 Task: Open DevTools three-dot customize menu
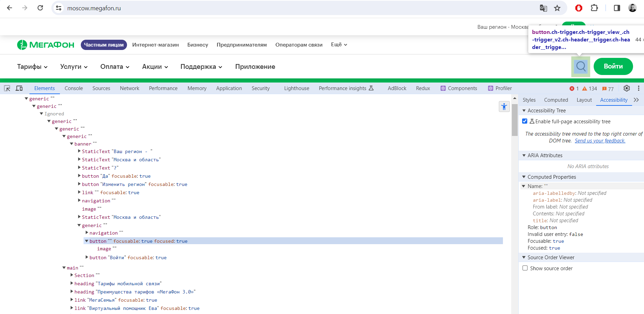(639, 88)
